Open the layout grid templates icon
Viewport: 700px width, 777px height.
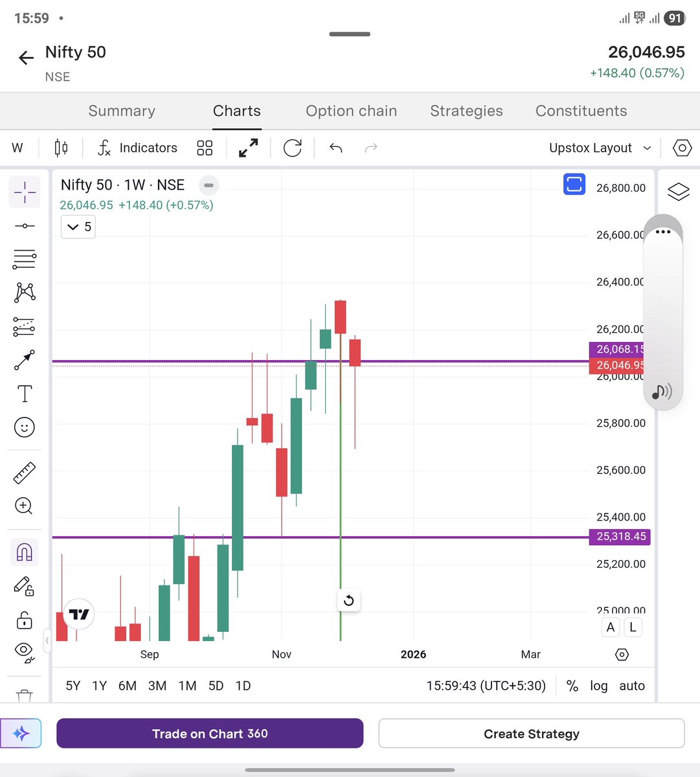pyautogui.click(x=205, y=148)
